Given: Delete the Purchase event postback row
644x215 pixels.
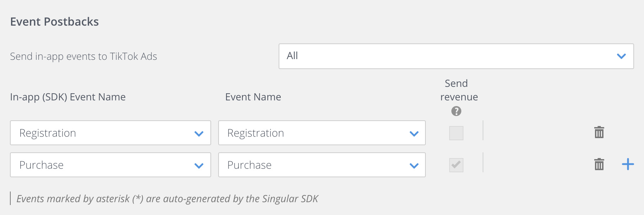Looking at the screenshot, I should pyautogui.click(x=599, y=164).
